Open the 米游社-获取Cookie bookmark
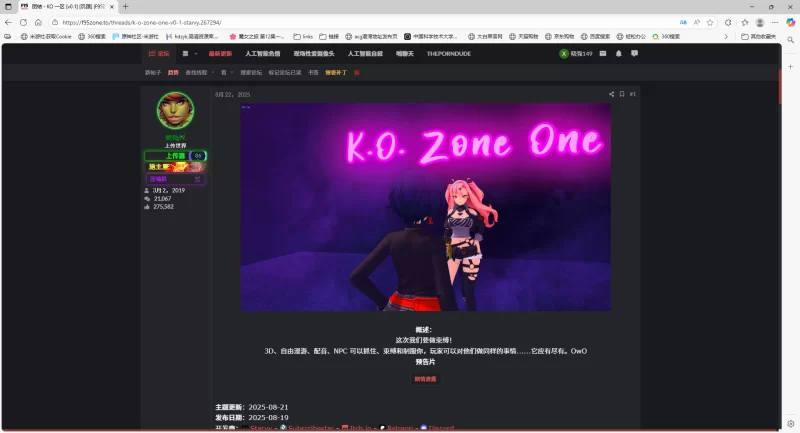This screenshot has height=433, width=800. (46, 37)
